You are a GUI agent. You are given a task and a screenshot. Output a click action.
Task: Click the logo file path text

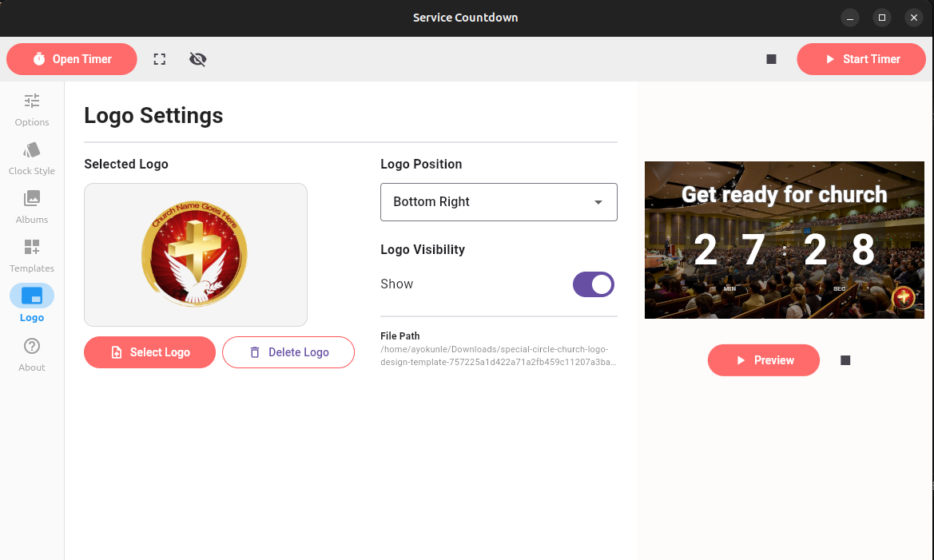[x=499, y=355]
